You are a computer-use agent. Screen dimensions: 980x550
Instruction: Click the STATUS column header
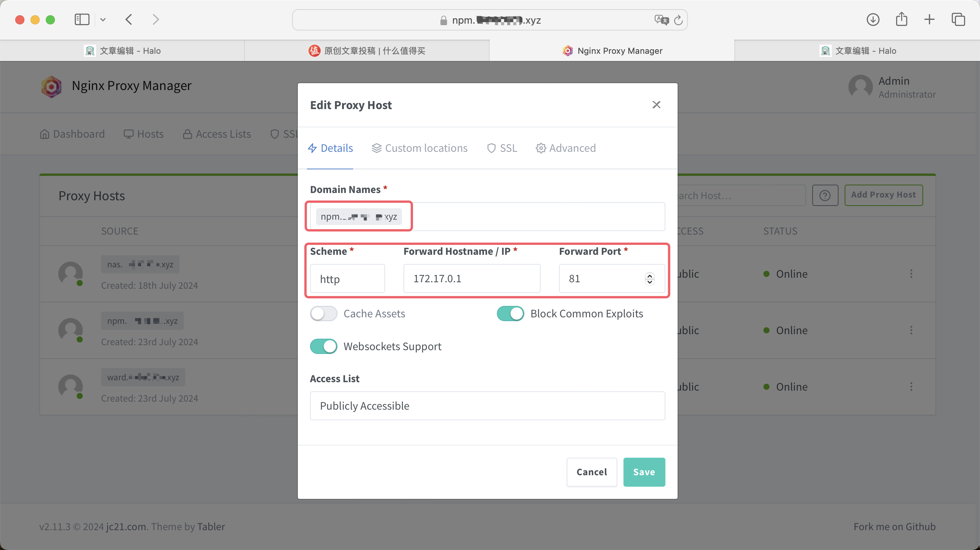click(780, 231)
